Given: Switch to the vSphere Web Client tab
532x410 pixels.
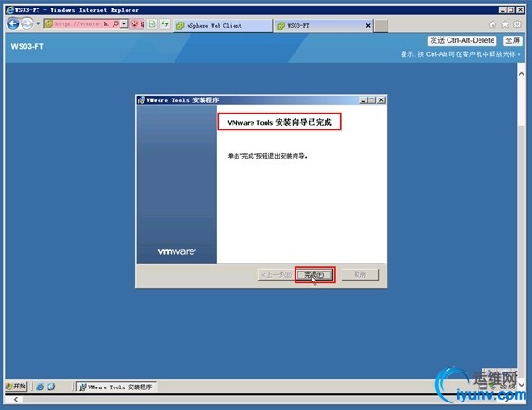Looking at the screenshot, I should click(x=223, y=25).
